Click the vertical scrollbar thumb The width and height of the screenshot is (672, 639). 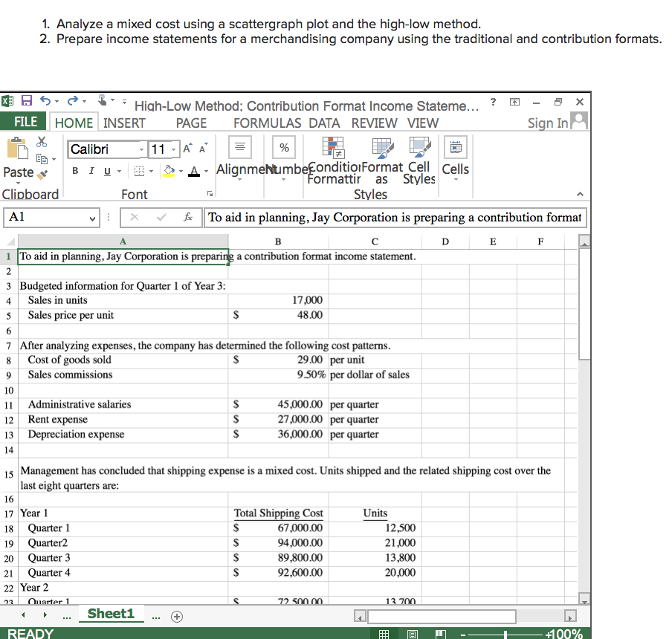pyautogui.click(x=584, y=304)
